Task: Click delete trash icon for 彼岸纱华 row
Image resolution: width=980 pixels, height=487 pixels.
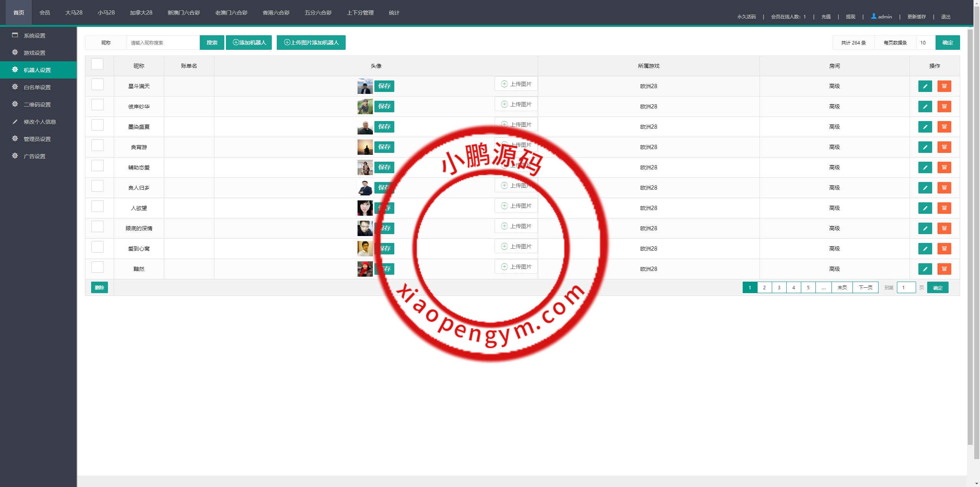Action: pyautogui.click(x=944, y=107)
